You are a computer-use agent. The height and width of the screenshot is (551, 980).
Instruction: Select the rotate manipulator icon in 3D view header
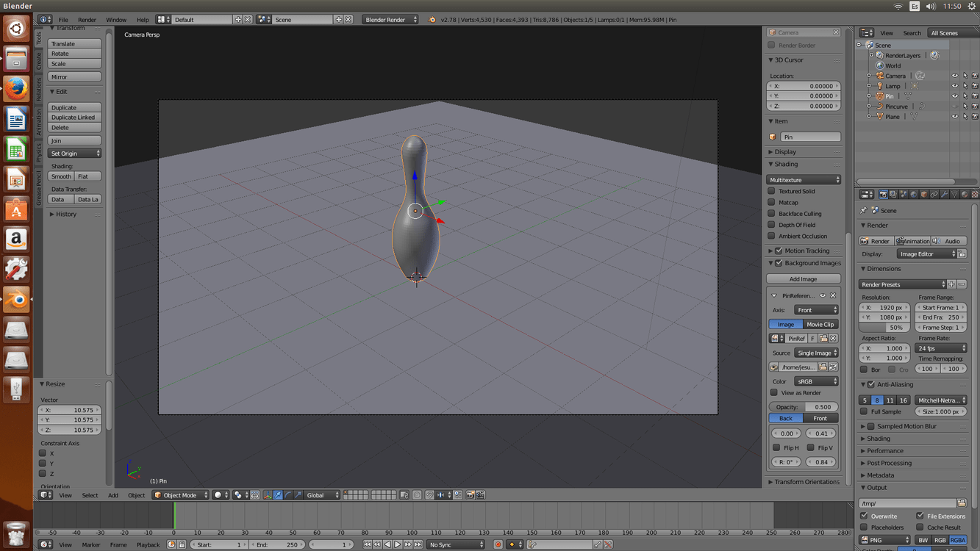point(288,495)
